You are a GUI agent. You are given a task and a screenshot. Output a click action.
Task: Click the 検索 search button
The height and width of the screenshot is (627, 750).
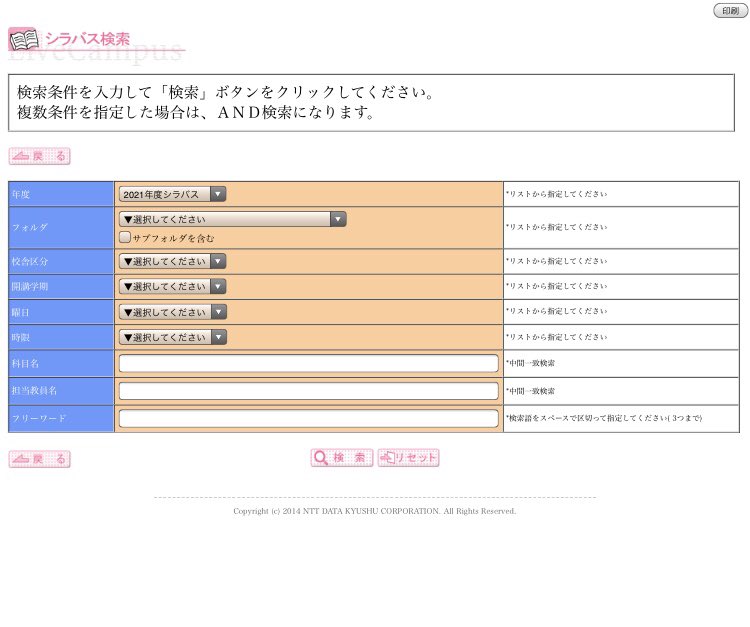[x=342, y=458]
